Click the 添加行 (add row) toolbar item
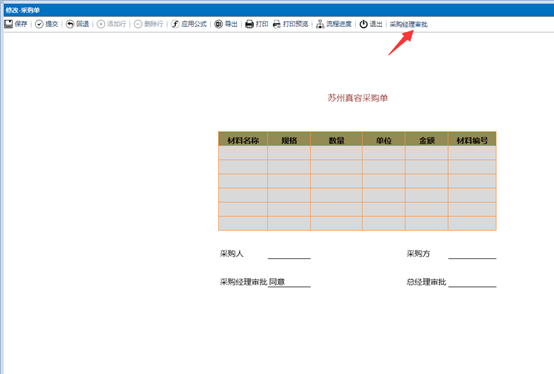This screenshot has height=374, width=554. (x=111, y=24)
